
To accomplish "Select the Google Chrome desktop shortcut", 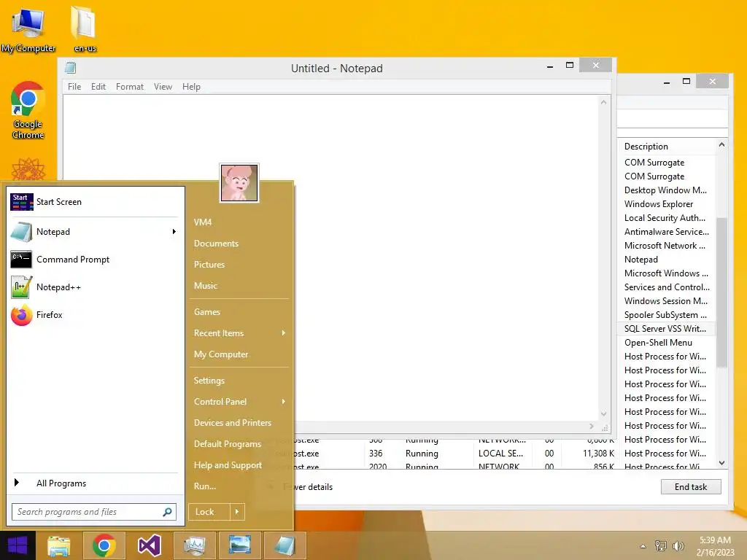I will pos(28,111).
